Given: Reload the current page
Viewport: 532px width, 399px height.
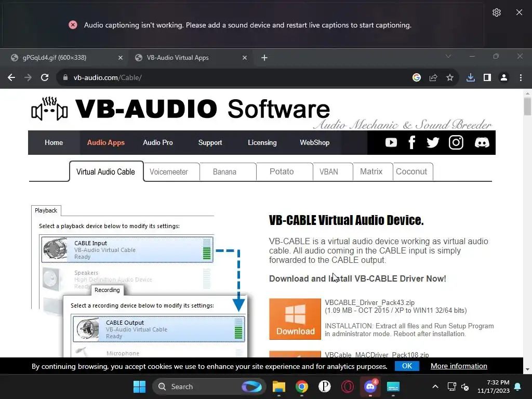Looking at the screenshot, I should pyautogui.click(x=45, y=77).
